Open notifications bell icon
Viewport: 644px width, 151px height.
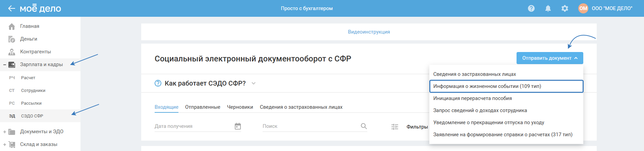coord(548,8)
